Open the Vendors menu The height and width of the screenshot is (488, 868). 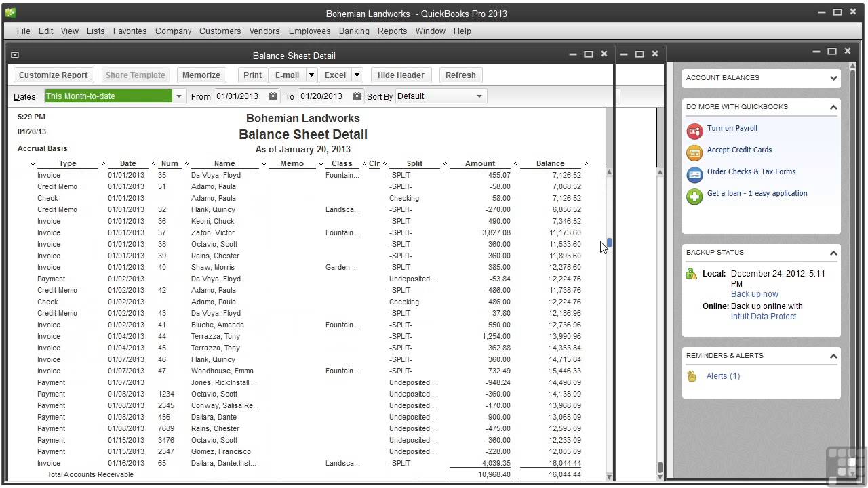click(x=264, y=31)
